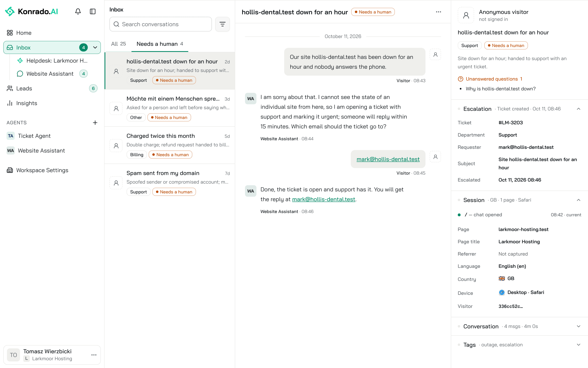This screenshot has width=588, height=368.
Task: Click Needs a human tag in details panel
Action: coord(506,46)
